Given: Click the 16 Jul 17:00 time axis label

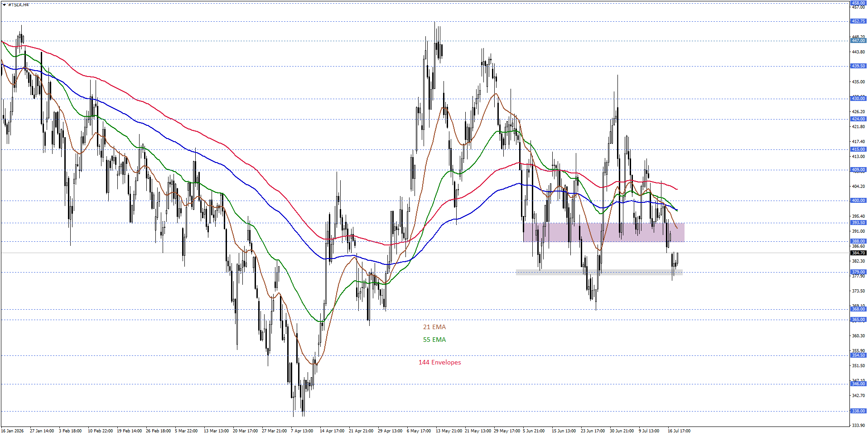Looking at the screenshot, I should (679, 431).
